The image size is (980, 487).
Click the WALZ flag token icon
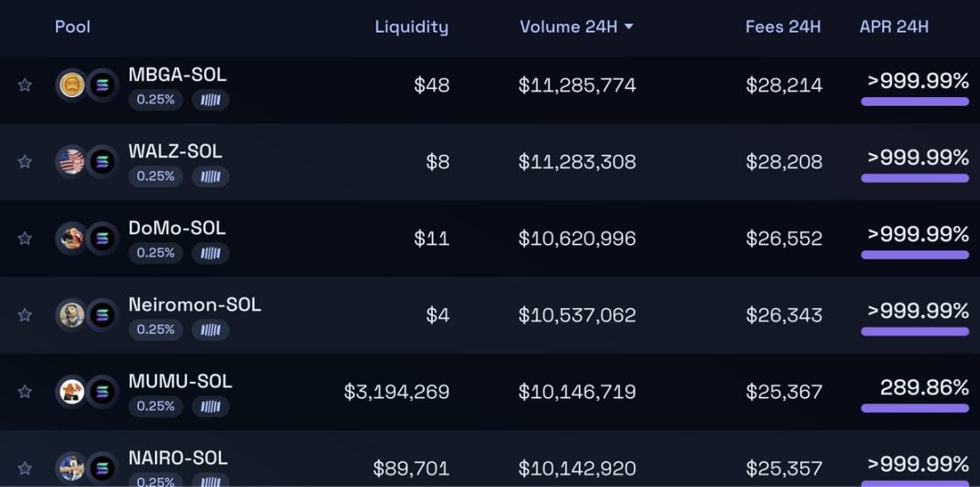point(72,161)
